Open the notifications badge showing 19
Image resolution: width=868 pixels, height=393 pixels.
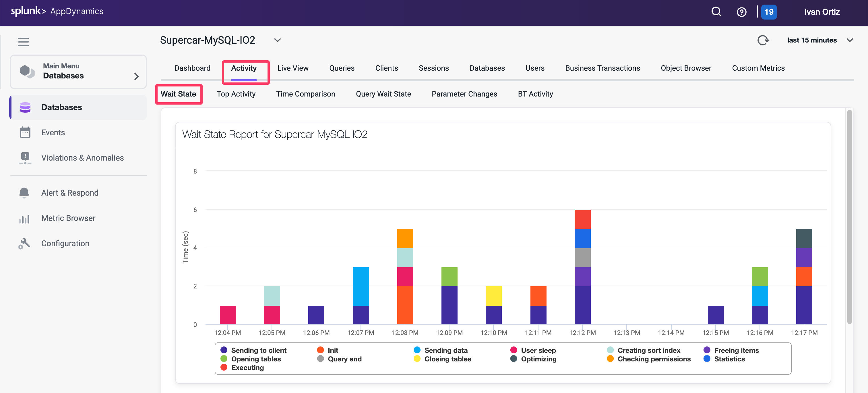click(x=769, y=12)
